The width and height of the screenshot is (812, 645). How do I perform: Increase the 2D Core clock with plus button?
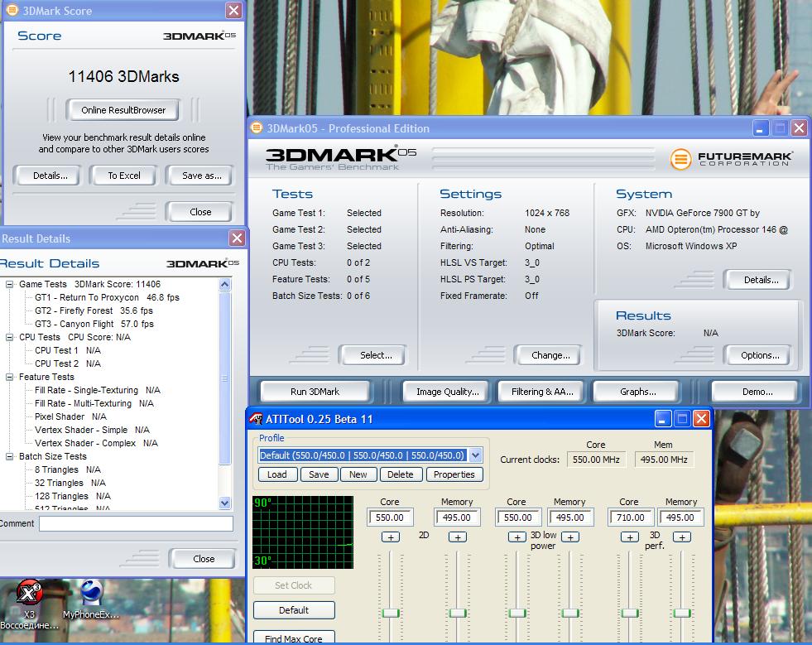pyautogui.click(x=391, y=537)
